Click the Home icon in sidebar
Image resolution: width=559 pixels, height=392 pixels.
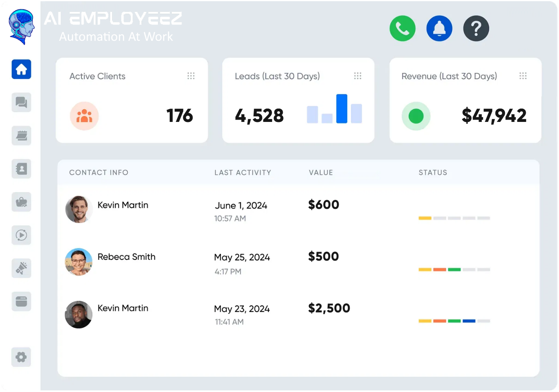click(x=21, y=69)
